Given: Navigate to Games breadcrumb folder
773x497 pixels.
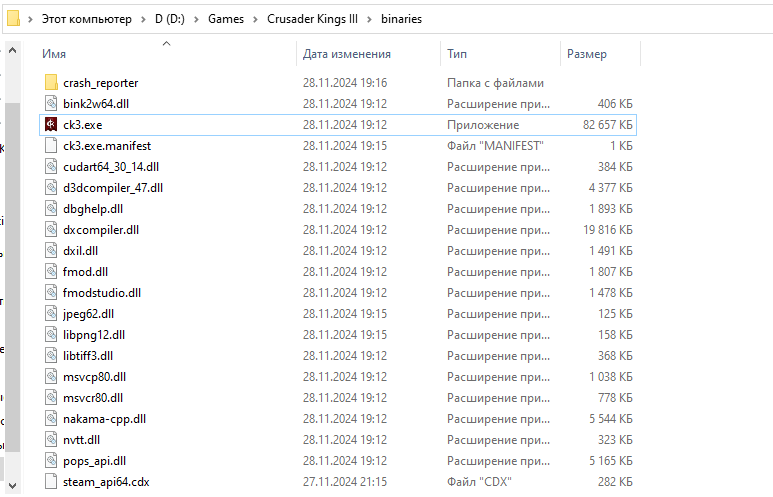Looking at the screenshot, I should 226,19.
